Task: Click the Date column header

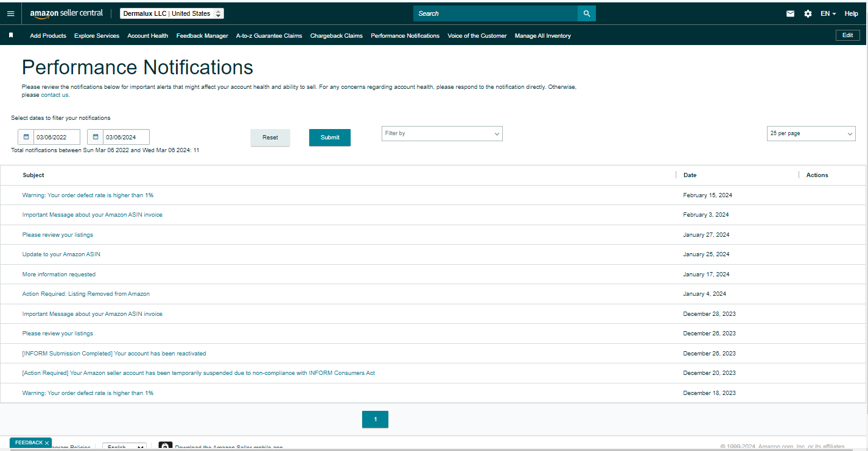Action: [690, 175]
